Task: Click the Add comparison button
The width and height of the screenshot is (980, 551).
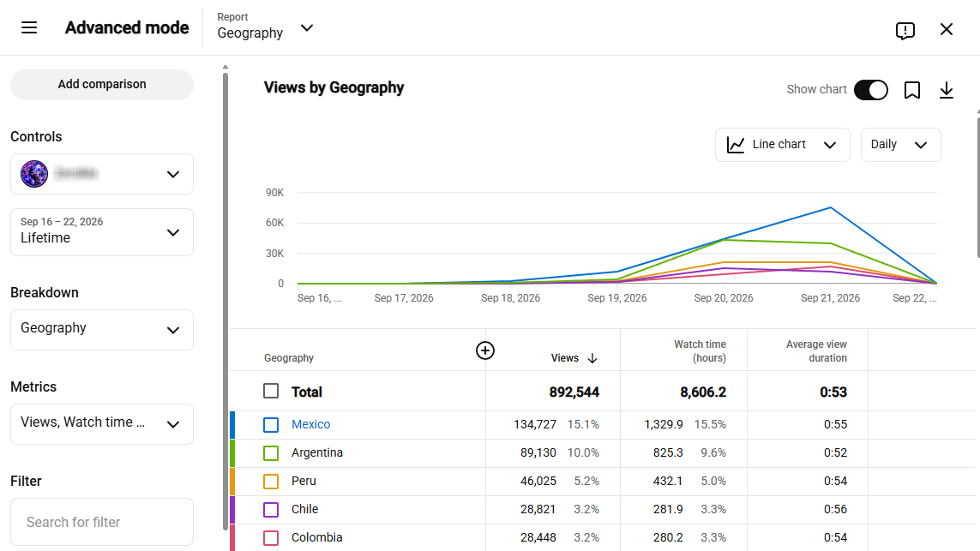Action: [x=102, y=84]
